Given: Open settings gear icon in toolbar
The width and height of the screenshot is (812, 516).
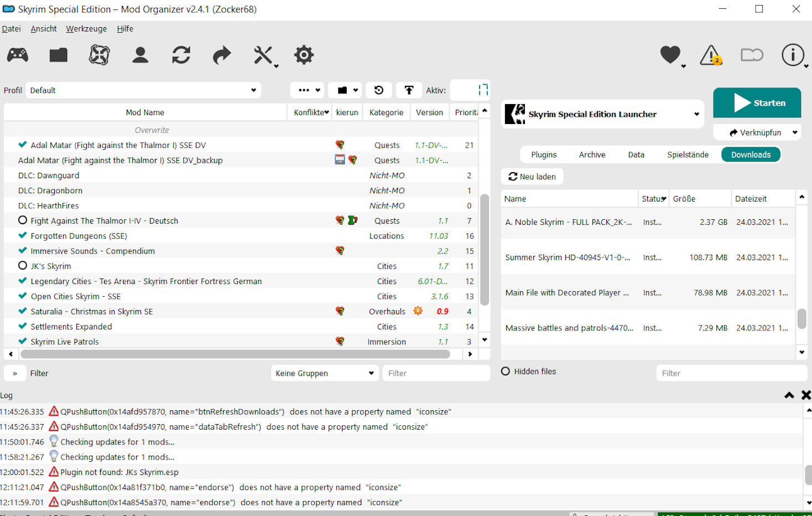Looking at the screenshot, I should point(304,55).
